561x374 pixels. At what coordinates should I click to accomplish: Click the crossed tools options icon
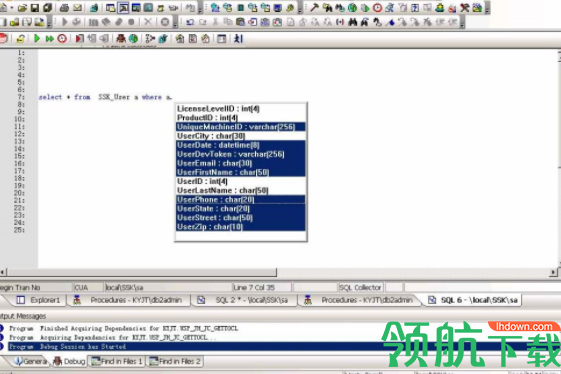pyautogui.click(x=464, y=8)
